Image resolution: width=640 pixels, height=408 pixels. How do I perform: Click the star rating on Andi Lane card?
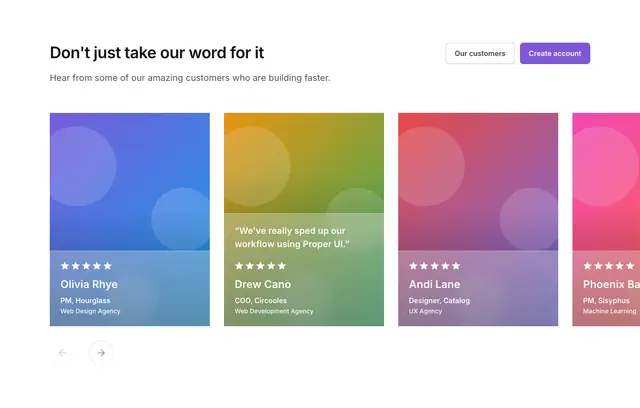(435, 266)
